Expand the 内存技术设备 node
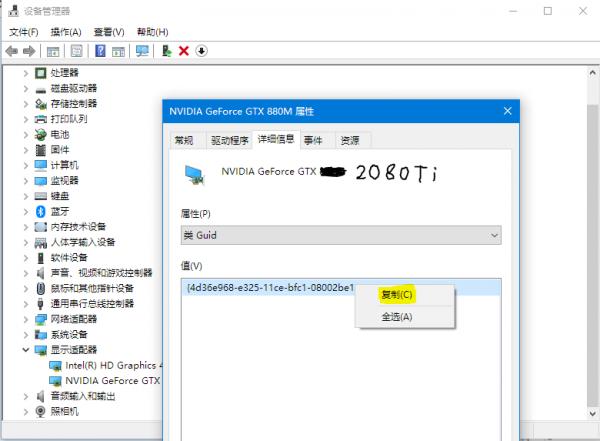The width and height of the screenshot is (600, 441). 26,227
